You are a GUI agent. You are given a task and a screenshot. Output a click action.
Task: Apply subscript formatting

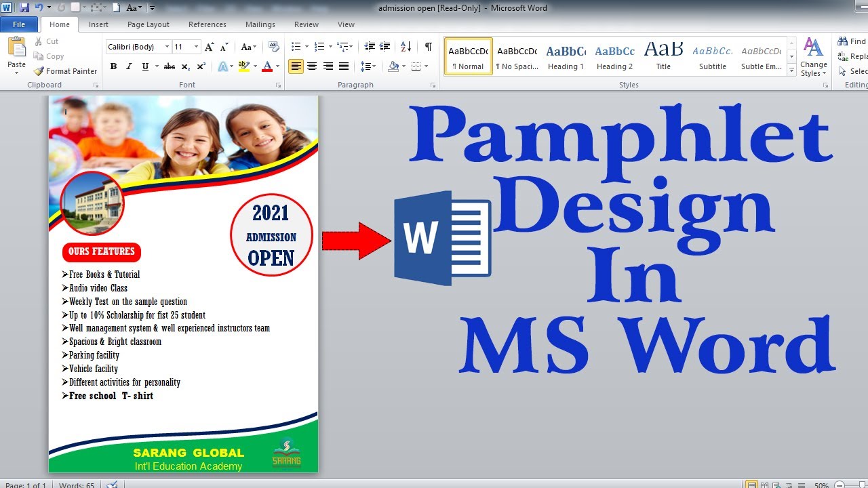(x=186, y=66)
